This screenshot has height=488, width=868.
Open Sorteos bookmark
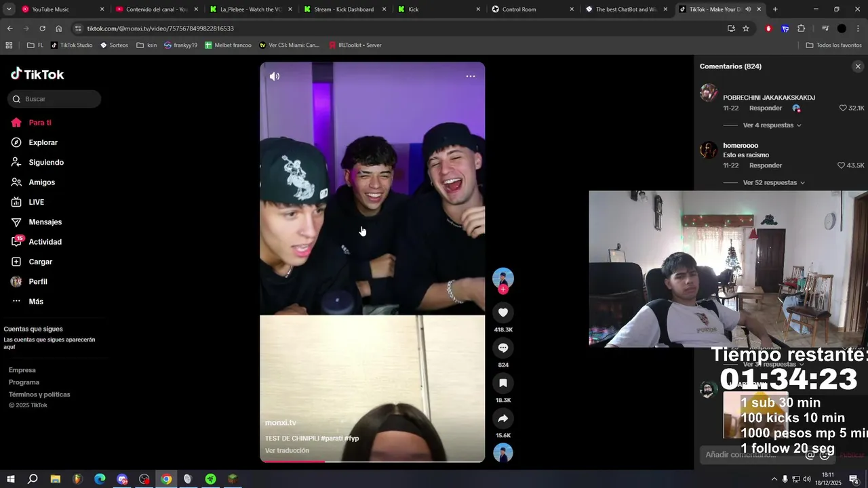tap(114, 45)
